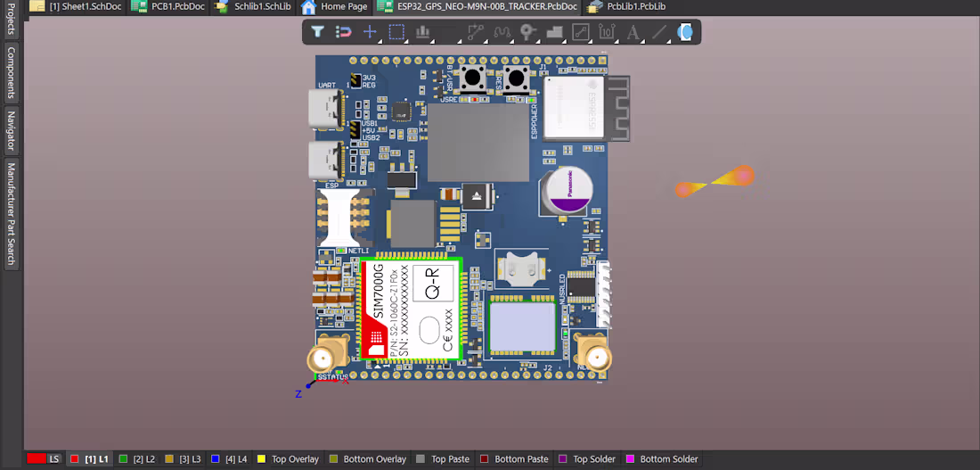Switch to the [4] L4 layer

tap(229, 458)
